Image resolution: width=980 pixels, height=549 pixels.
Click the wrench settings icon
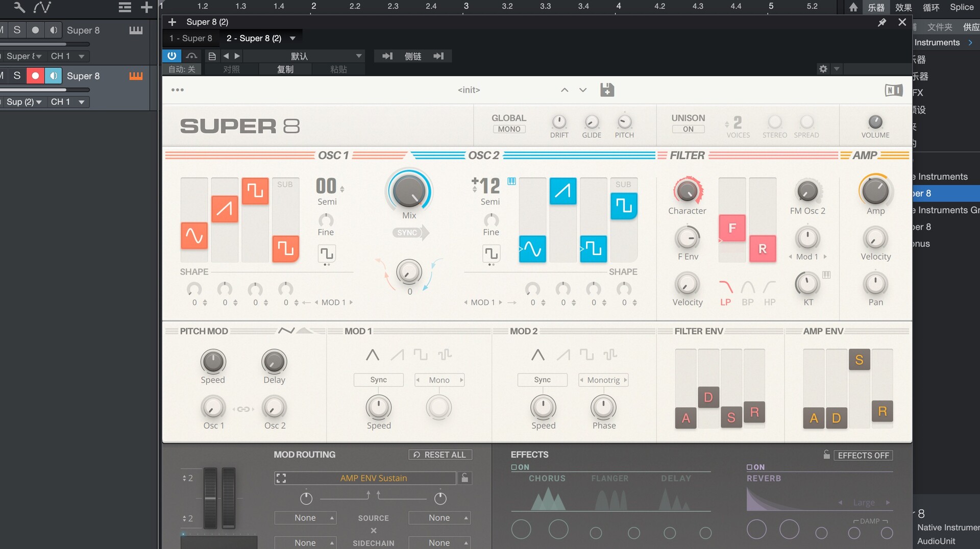tap(19, 7)
